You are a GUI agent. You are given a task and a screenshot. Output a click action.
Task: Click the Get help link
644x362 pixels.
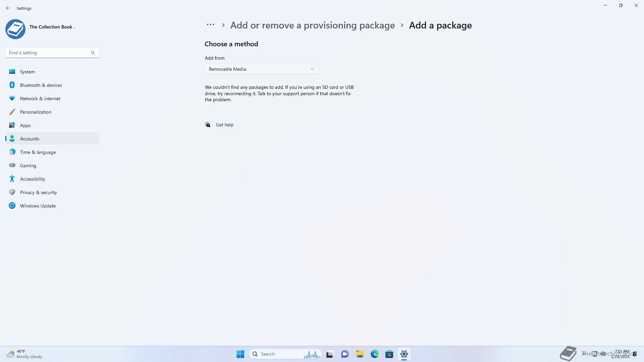coord(224,125)
